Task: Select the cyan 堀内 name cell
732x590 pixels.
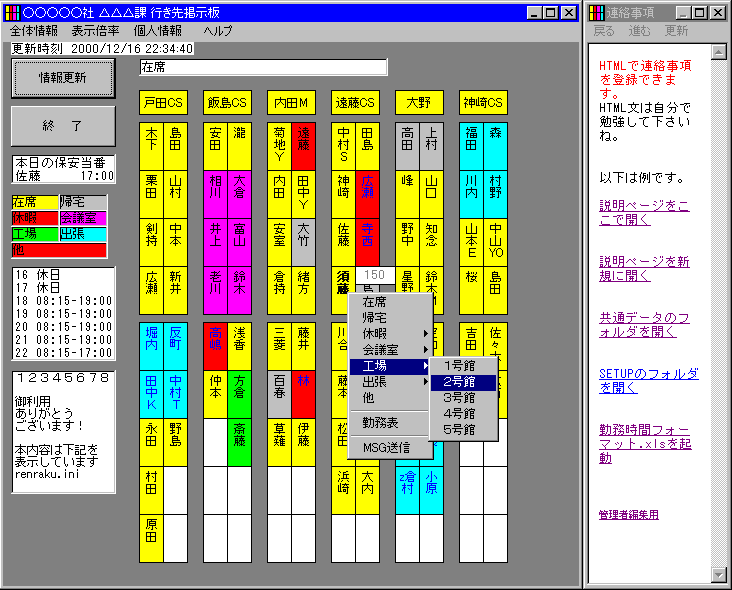Action: tap(151, 346)
